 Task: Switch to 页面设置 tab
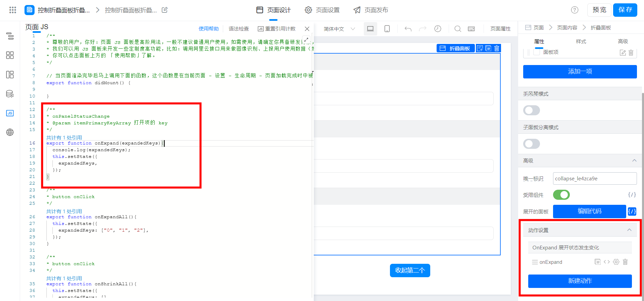322,10
